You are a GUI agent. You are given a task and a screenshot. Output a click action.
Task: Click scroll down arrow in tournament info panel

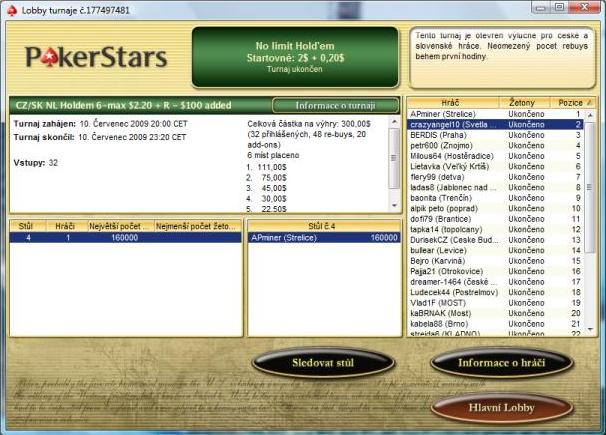pos(394,205)
